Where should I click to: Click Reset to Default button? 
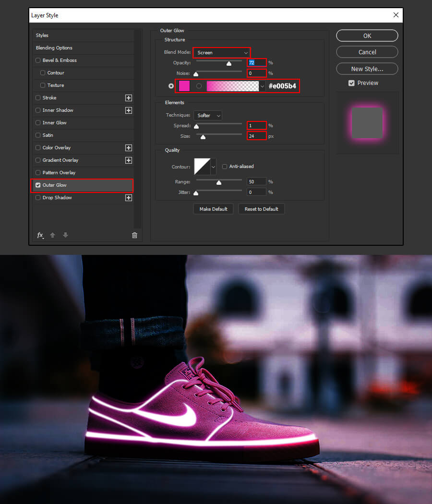click(261, 209)
